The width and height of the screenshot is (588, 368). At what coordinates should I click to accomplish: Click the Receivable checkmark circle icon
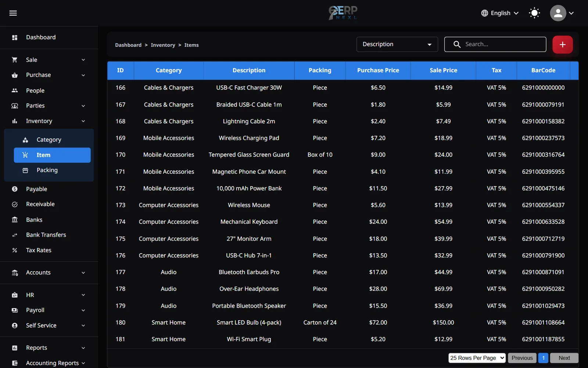tap(15, 204)
